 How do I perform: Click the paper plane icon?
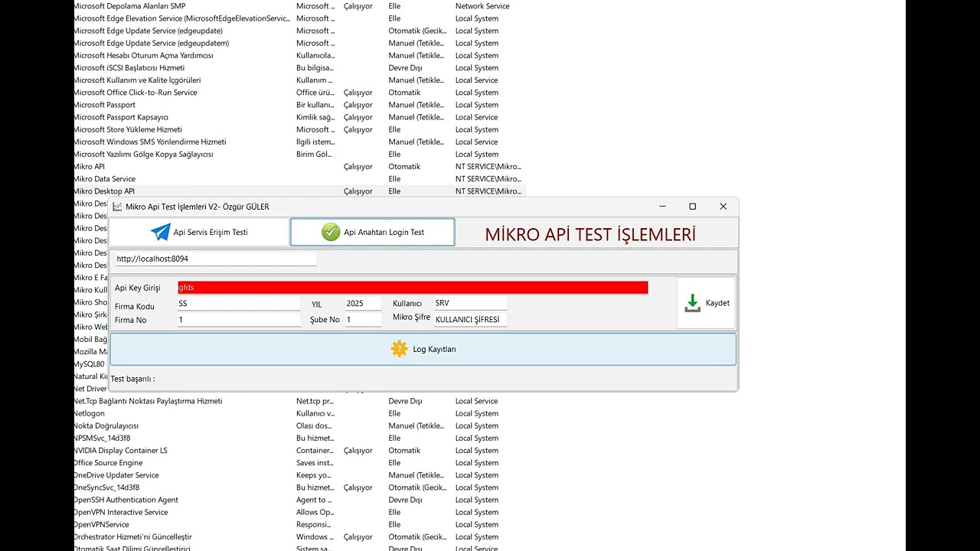click(160, 232)
